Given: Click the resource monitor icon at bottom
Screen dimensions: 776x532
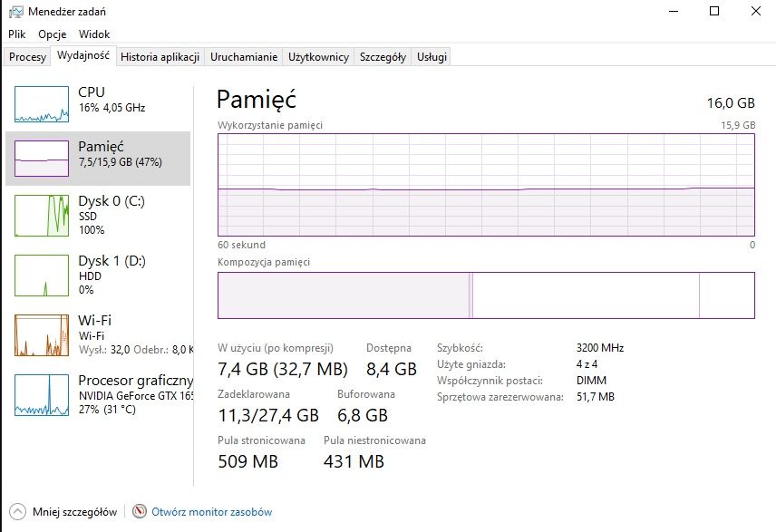Looking at the screenshot, I should [140, 512].
